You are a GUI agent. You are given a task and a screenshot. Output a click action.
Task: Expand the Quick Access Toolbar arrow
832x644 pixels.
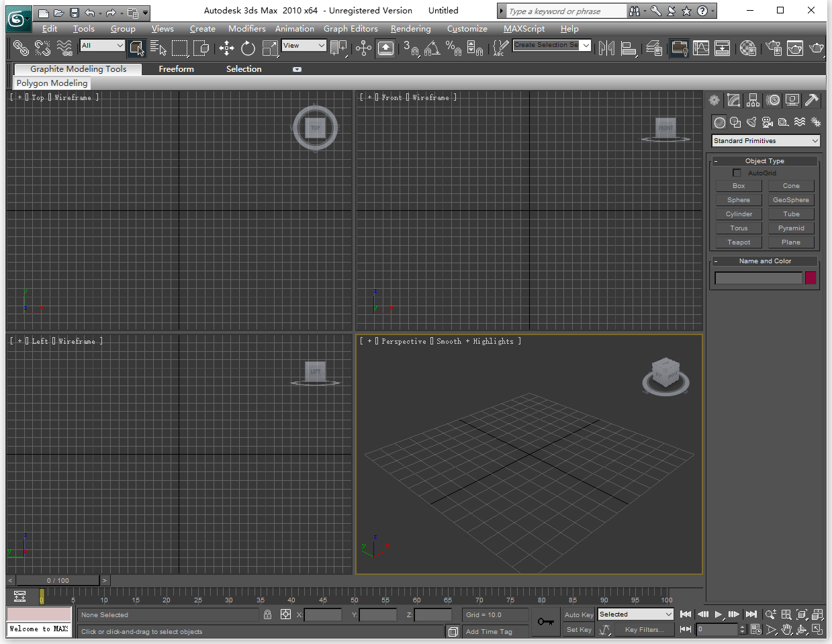tap(146, 13)
